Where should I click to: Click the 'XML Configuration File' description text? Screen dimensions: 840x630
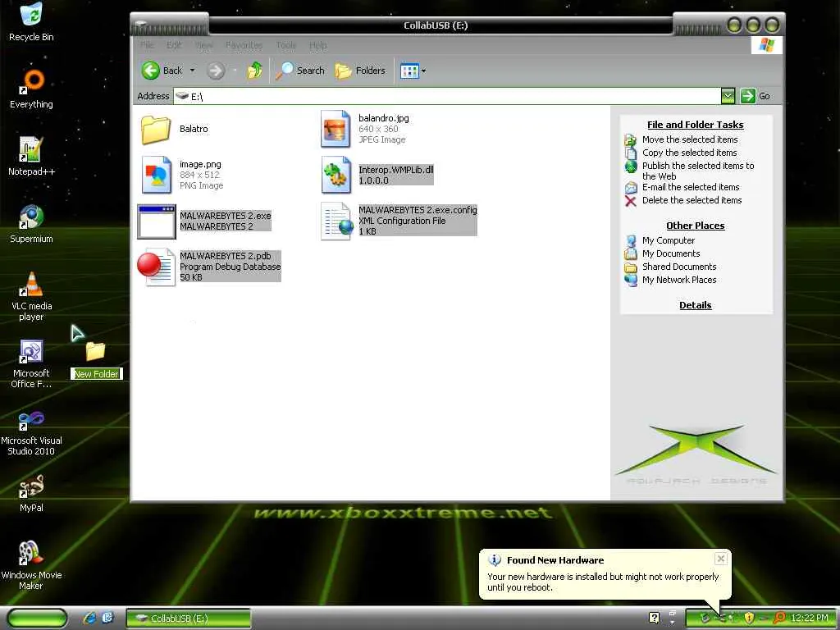click(402, 220)
